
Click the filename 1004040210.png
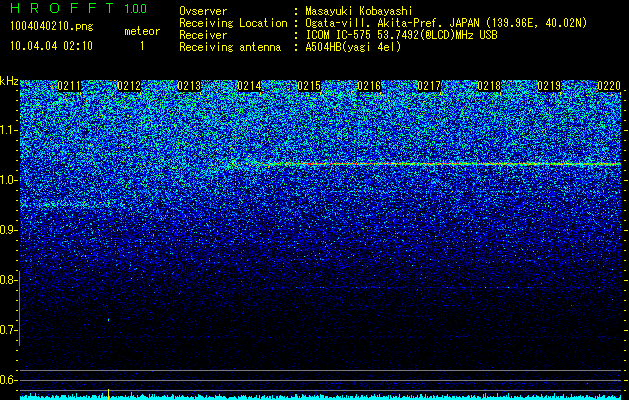(x=52, y=27)
